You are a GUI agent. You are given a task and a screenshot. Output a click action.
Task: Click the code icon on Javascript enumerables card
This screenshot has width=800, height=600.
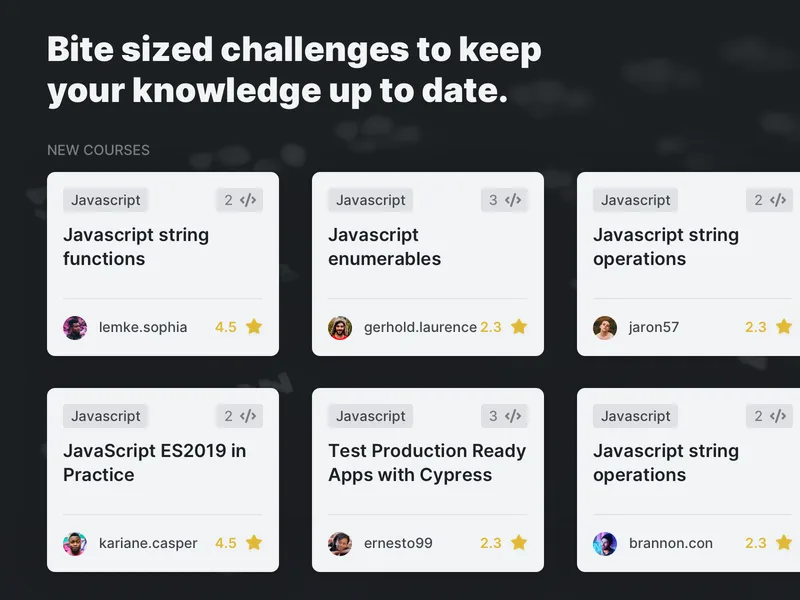tap(513, 200)
